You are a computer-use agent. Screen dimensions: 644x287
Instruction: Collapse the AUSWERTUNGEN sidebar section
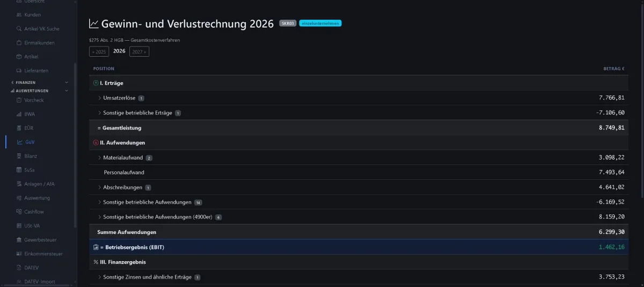click(67, 91)
